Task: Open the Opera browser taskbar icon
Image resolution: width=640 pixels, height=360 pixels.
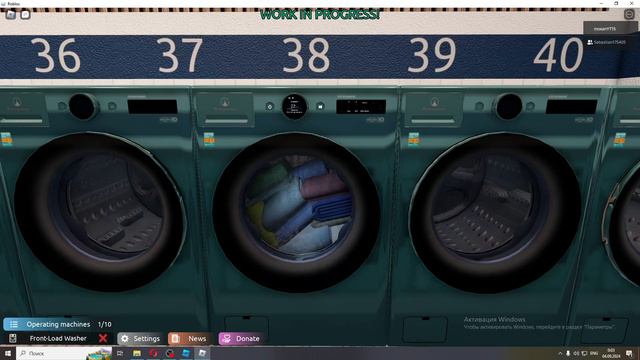Action: click(153, 353)
